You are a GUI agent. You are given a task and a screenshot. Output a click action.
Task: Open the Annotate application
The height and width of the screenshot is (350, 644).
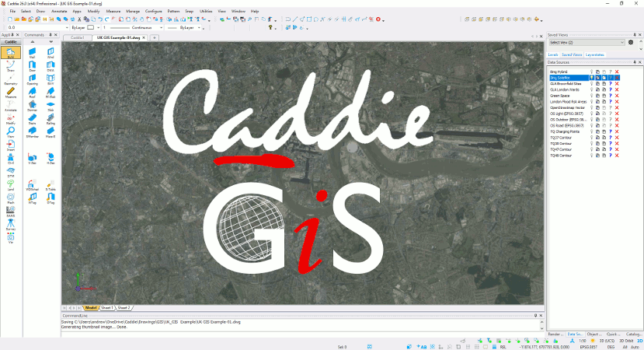click(11, 106)
